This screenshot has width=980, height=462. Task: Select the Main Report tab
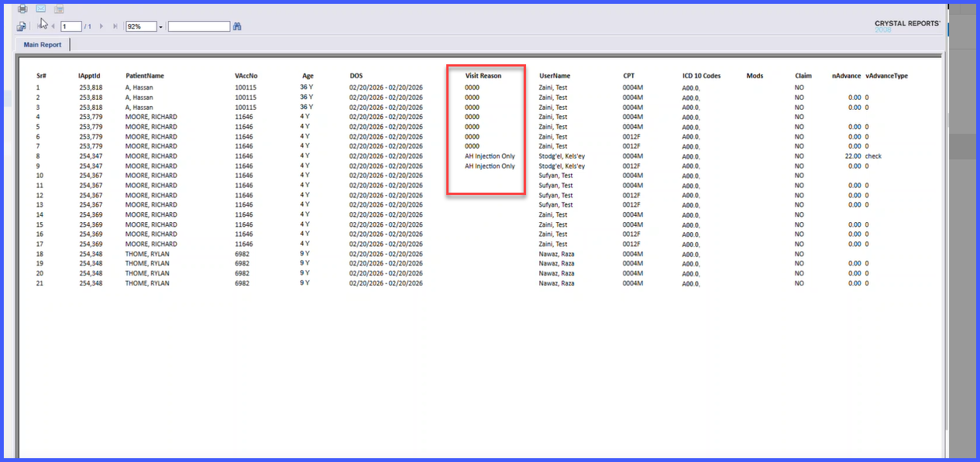click(x=43, y=45)
